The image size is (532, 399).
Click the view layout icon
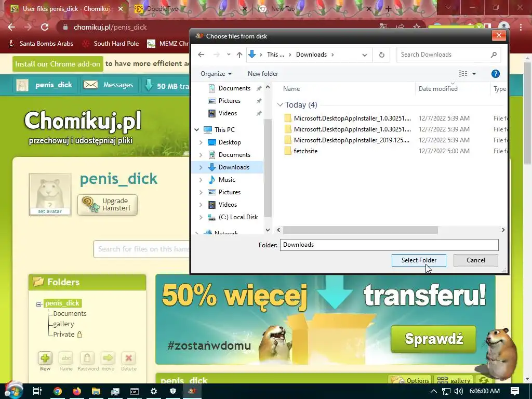(463, 74)
